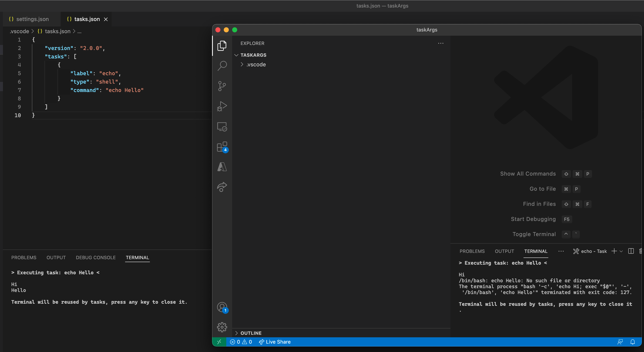Open the Search panel in the activity bar
Viewport: 644px width, 352px height.
tap(222, 66)
